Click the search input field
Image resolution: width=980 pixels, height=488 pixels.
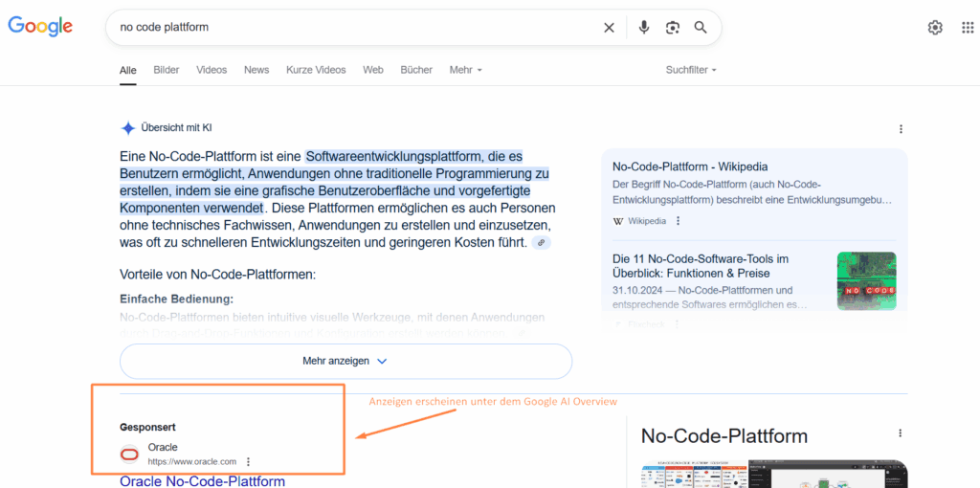[x=354, y=28]
